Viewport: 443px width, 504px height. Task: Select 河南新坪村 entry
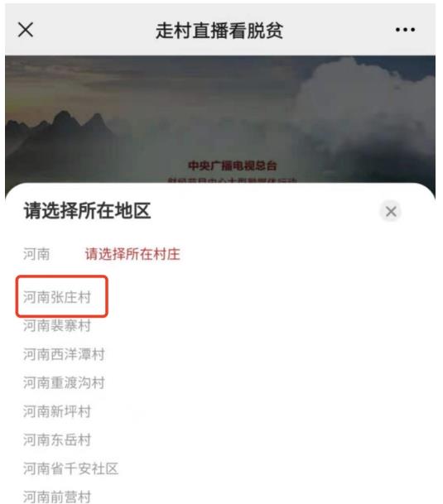coord(57,411)
